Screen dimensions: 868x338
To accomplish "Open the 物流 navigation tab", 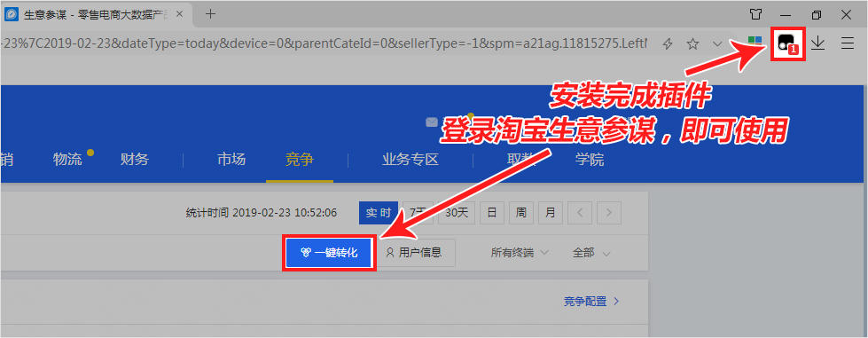I will [x=67, y=161].
